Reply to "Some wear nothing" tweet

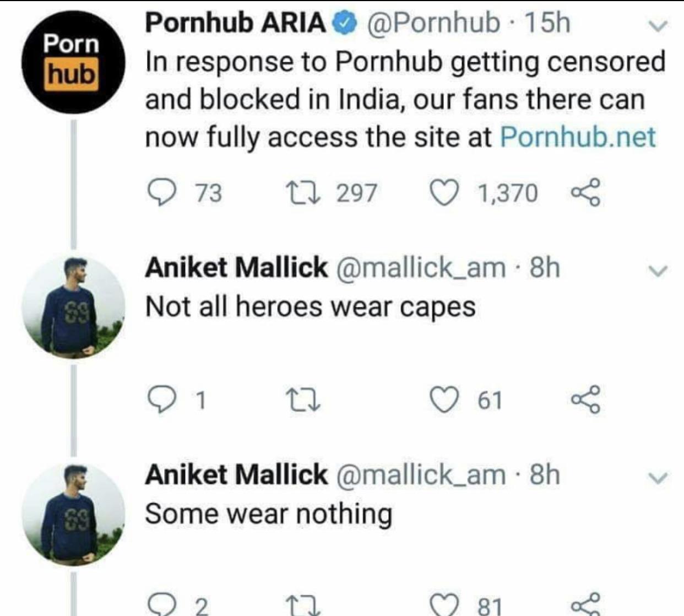coord(160,606)
